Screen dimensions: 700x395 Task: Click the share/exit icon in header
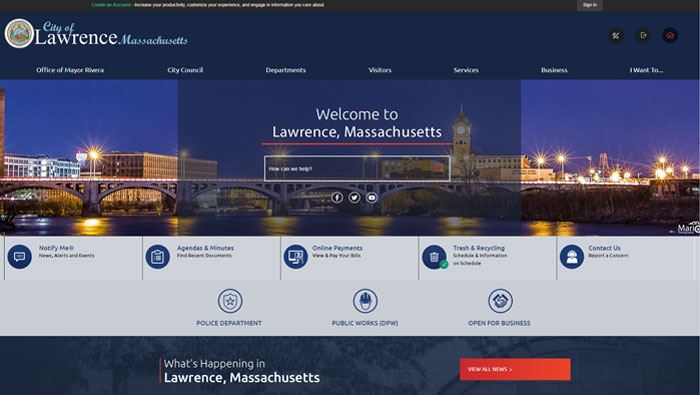coord(643,35)
